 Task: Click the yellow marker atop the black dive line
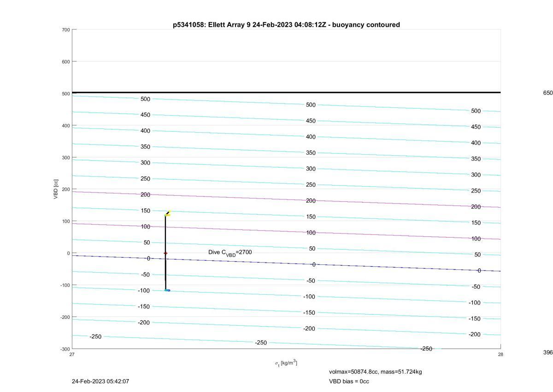(x=168, y=214)
